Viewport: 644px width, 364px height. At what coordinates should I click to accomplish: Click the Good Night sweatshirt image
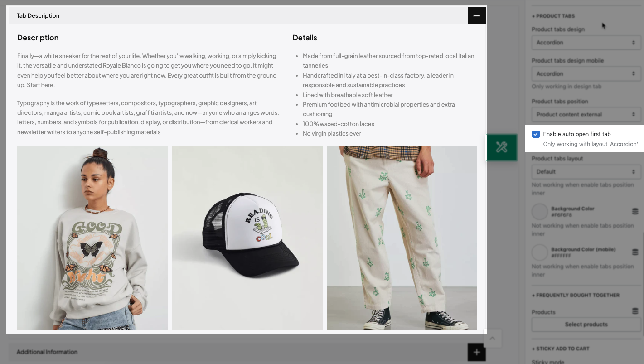coord(92,238)
